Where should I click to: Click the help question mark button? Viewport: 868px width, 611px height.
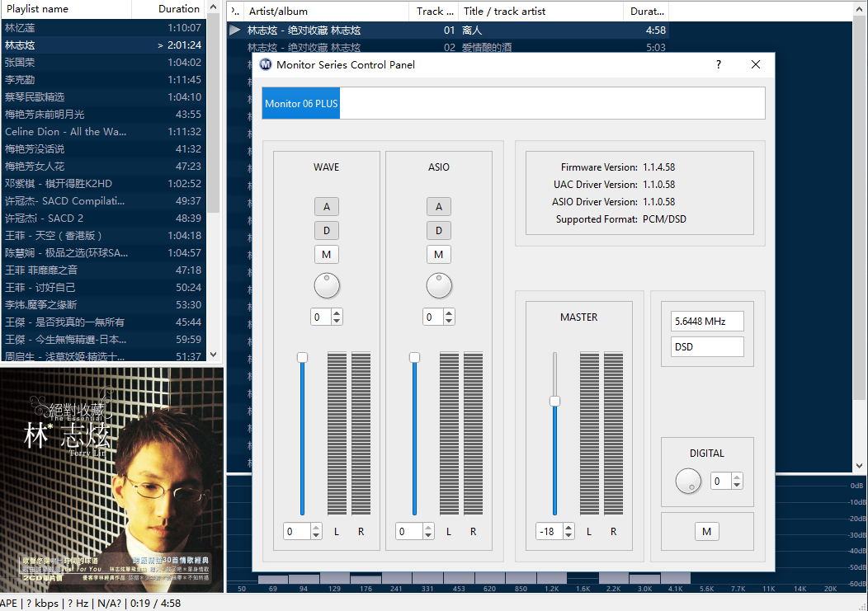(x=718, y=64)
